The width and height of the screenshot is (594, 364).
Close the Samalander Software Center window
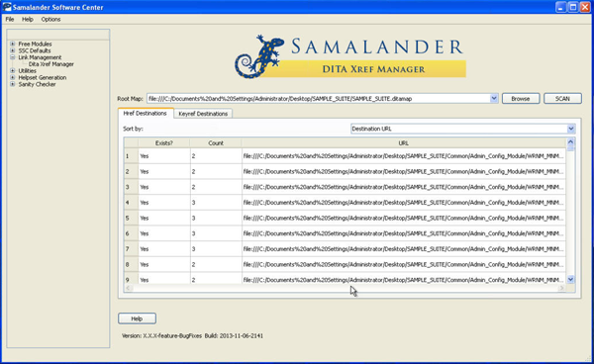tap(585, 7)
